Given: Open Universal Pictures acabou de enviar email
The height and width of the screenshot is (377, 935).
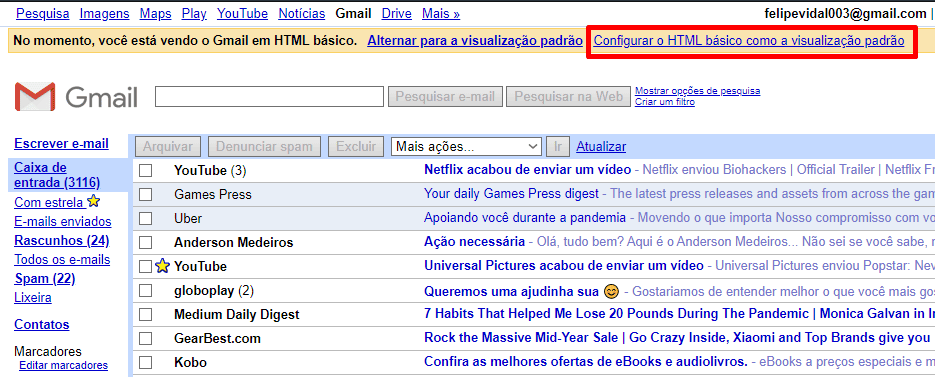Looking at the screenshot, I should [564, 265].
